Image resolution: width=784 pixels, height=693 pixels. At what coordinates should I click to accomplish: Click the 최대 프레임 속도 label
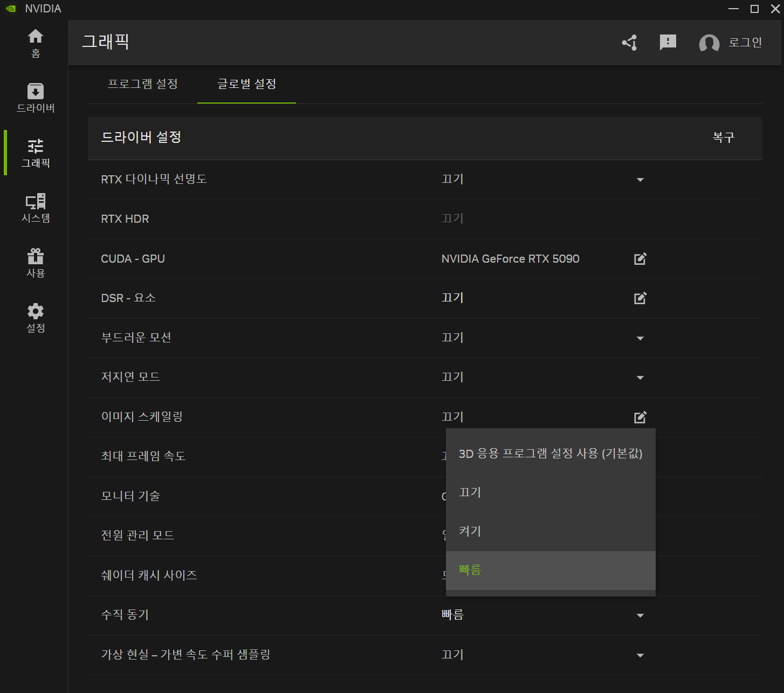pyautogui.click(x=143, y=456)
